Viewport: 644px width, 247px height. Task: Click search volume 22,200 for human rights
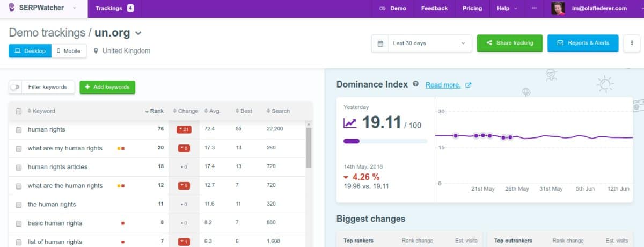tap(275, 129)
